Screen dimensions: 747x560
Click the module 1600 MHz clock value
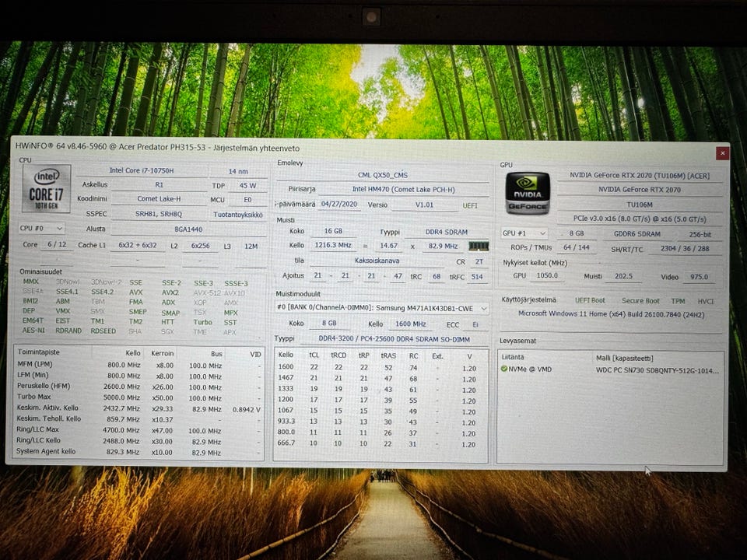pos(410,324)
